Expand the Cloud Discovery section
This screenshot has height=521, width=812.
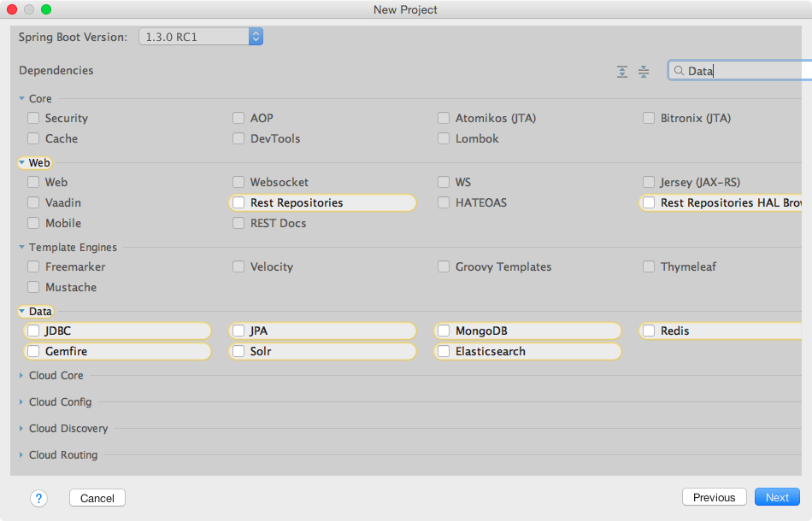pos(21,429)
